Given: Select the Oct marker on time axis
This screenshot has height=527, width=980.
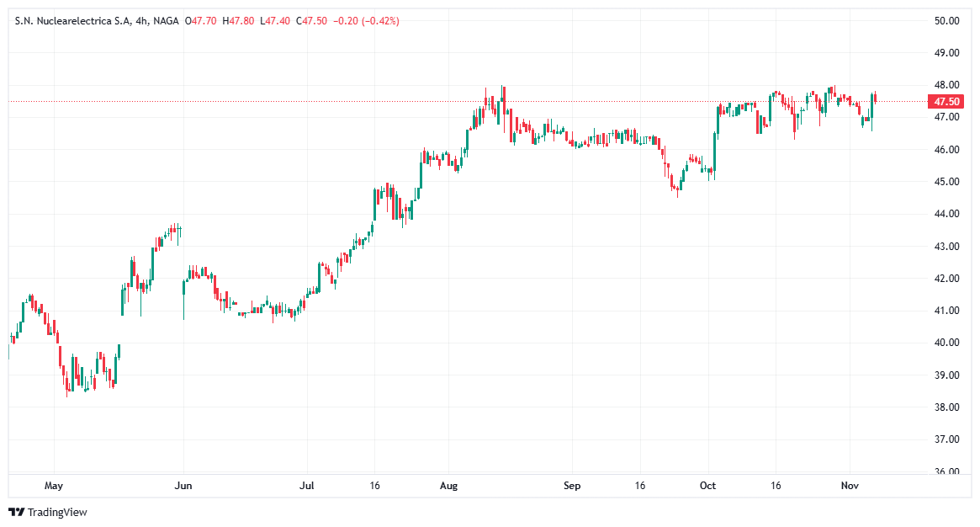Looking at the screenshot, I should pos(708,486).
